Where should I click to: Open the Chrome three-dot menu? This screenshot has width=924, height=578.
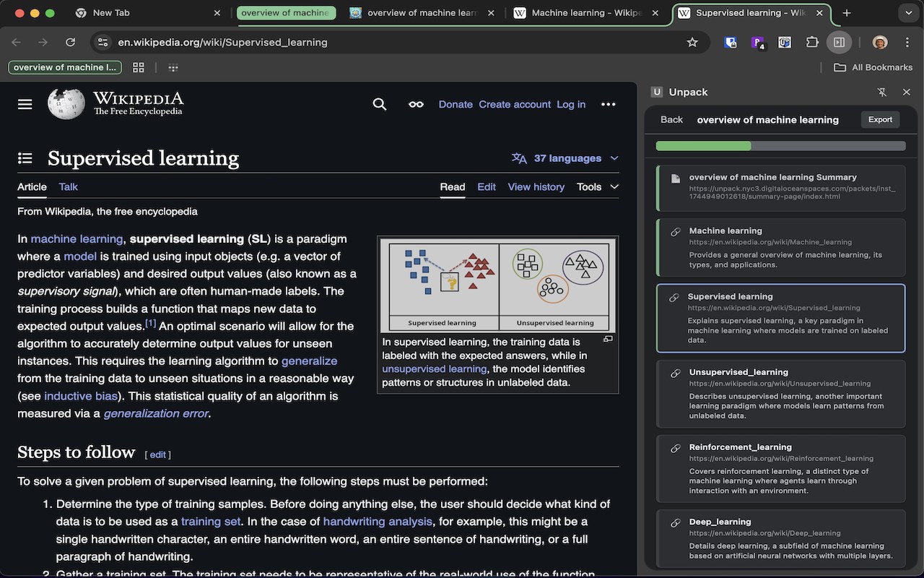point(907,42)
